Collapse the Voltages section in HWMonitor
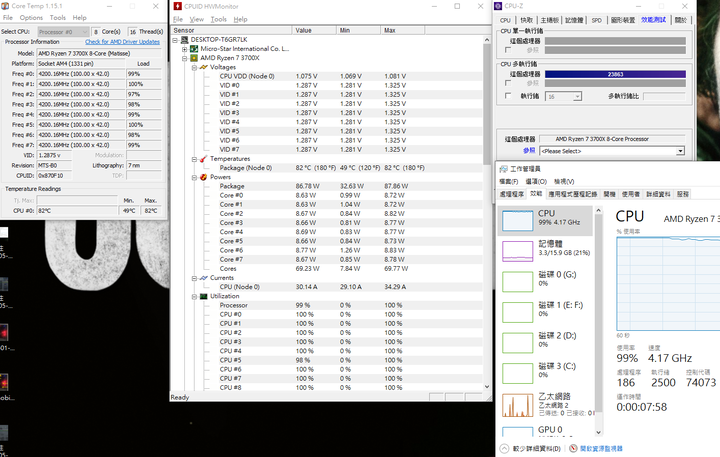 [194, 68]
